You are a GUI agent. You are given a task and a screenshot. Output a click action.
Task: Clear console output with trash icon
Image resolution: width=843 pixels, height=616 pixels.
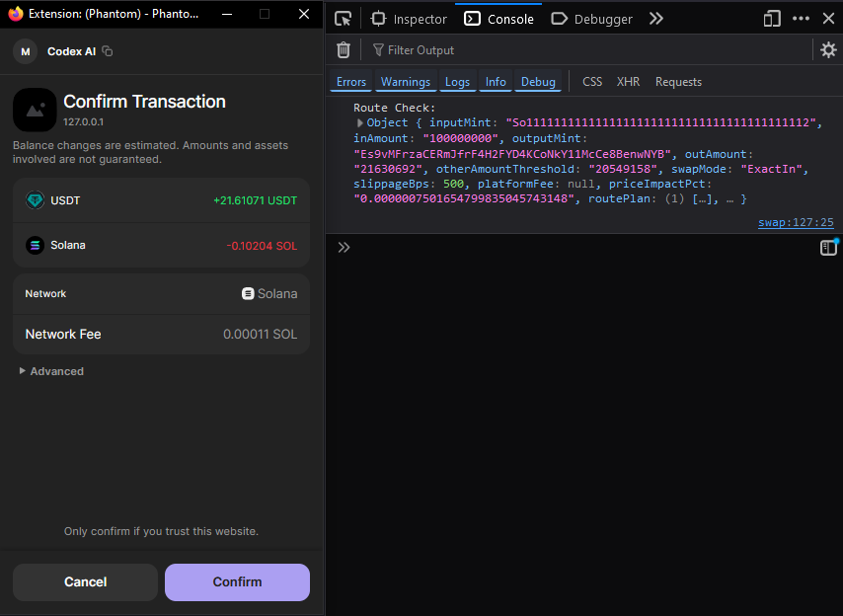tap(343, 50)
